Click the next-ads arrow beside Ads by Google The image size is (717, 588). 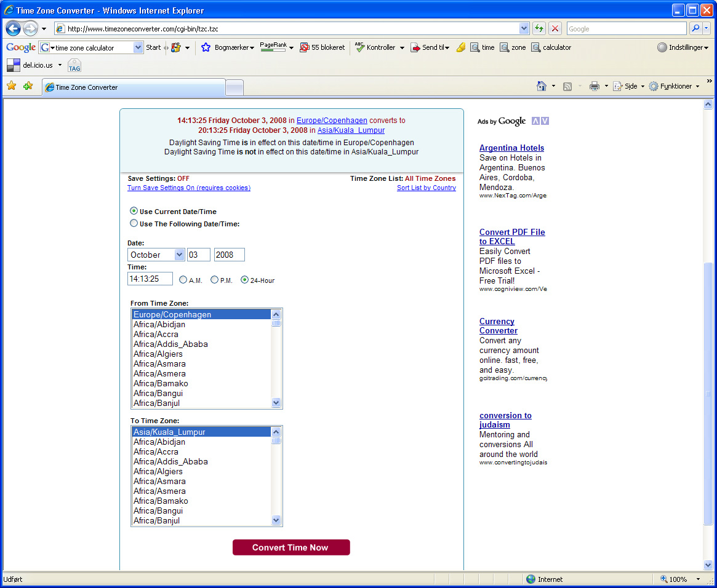pos(545,121)
